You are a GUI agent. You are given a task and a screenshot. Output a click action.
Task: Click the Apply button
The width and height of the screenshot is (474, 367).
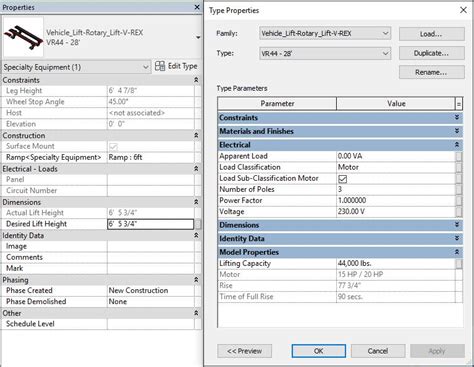(437, 351)
